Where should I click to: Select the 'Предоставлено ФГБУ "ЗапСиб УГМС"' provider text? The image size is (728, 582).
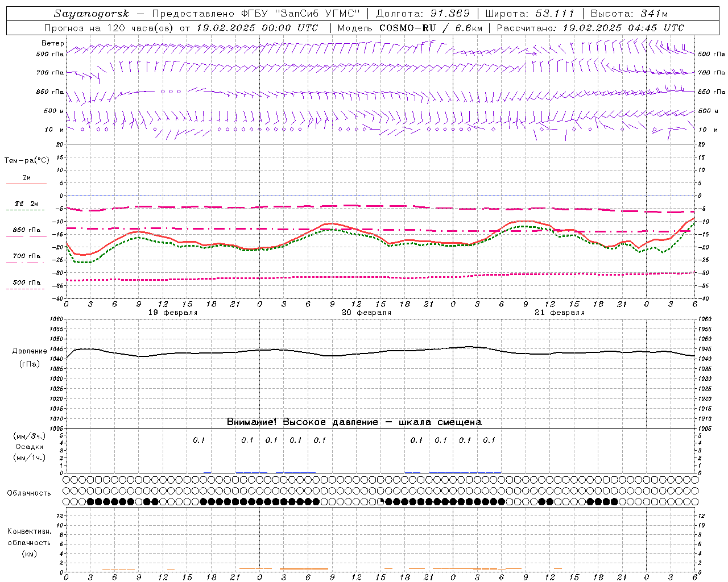(257, 14)
